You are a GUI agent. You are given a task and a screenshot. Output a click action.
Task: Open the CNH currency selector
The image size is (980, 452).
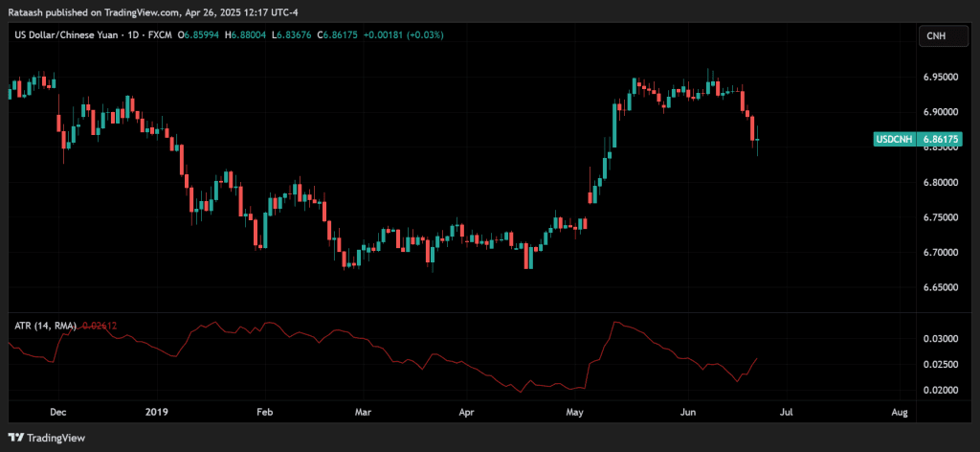point(934,35)
